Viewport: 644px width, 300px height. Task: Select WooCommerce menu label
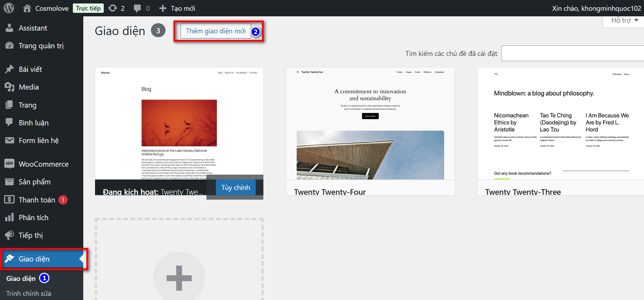pos(44,164)
